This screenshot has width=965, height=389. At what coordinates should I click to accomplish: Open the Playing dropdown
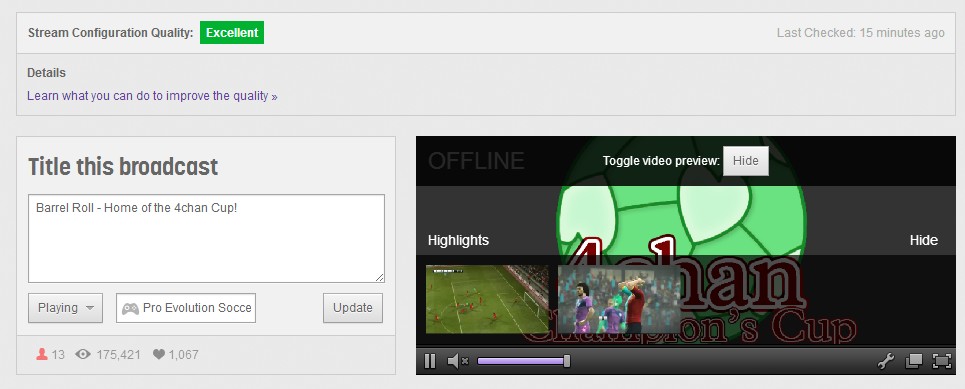(x=65, y=308)
